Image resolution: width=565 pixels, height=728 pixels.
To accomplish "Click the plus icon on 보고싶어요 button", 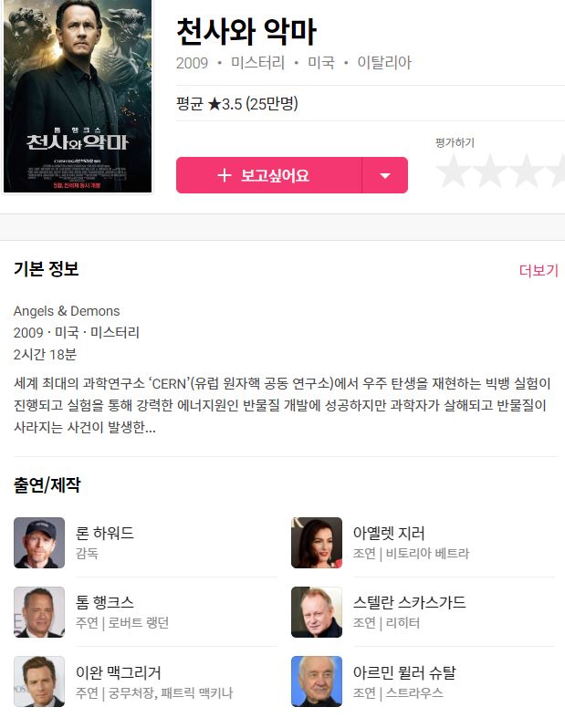I will coord(224,175).
